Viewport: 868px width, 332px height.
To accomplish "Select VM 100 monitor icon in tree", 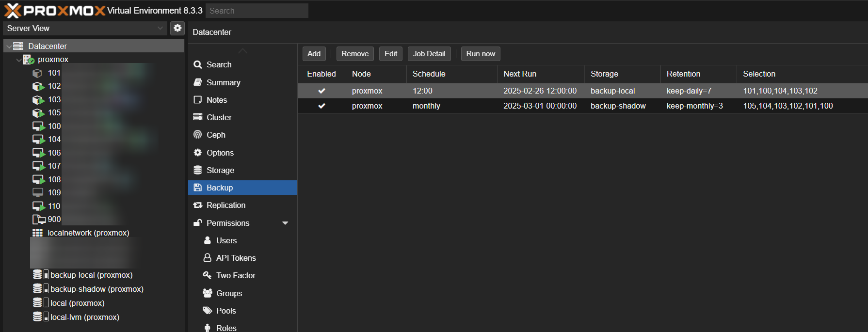I will [x=38, y=126].
